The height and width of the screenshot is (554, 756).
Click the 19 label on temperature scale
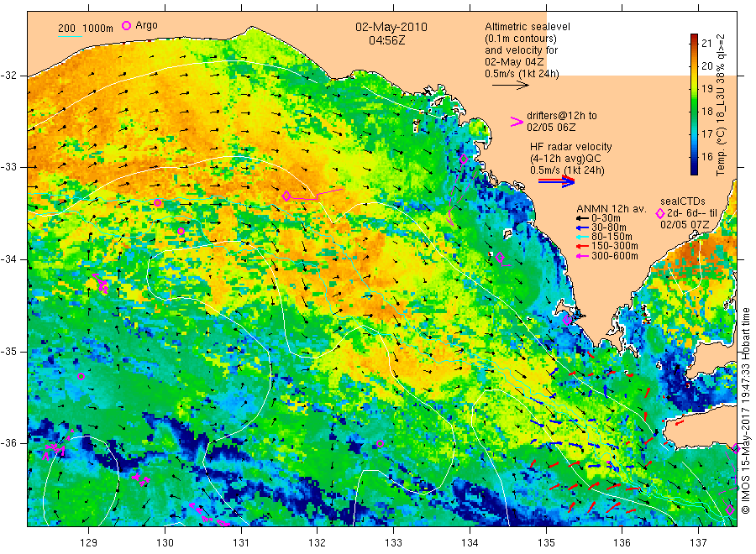tap(706, 89)
